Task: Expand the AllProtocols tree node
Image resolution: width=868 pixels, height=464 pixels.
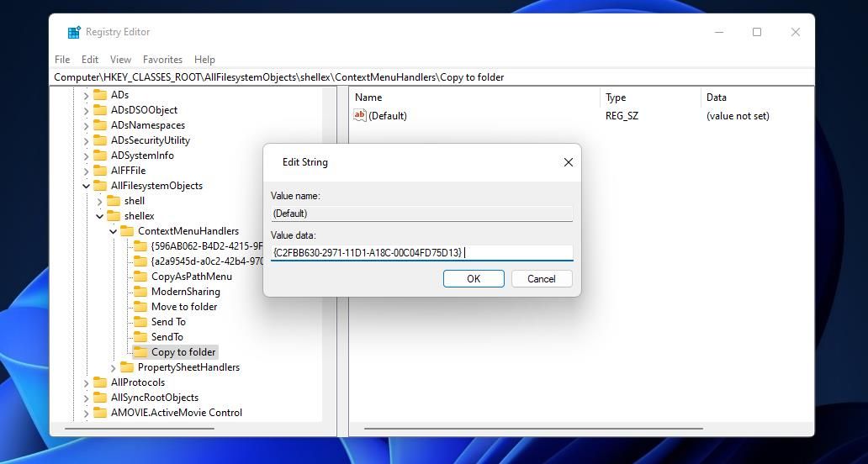Action: [87, 382]
